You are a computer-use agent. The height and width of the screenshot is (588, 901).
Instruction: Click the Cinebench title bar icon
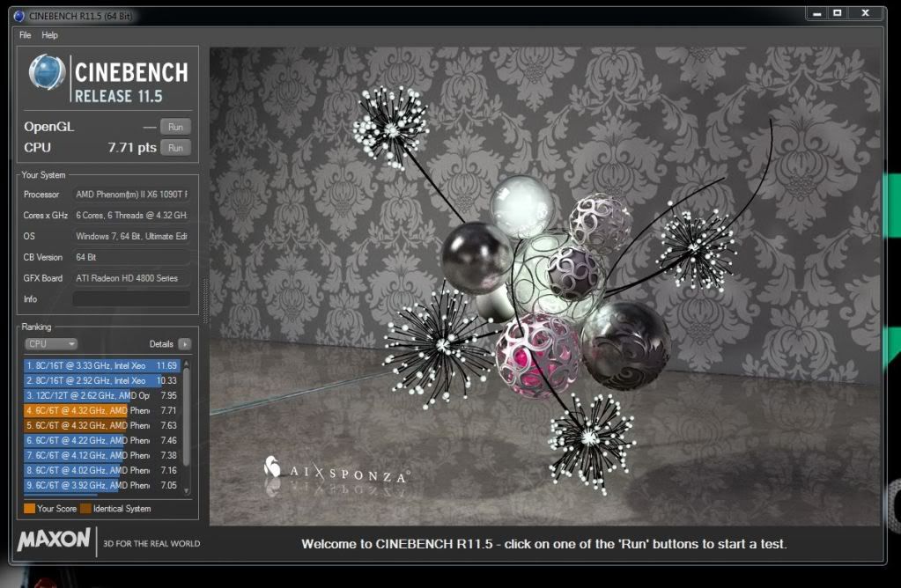[19, 16]
